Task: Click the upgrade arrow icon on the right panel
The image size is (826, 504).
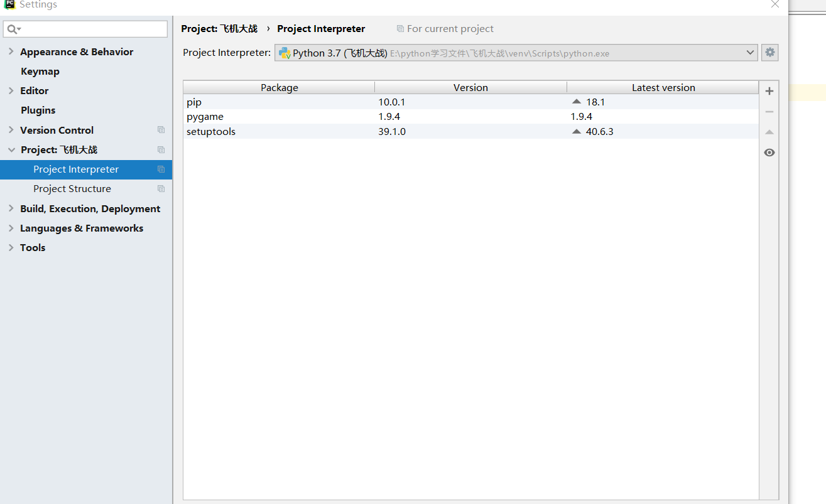Action: 769,132
